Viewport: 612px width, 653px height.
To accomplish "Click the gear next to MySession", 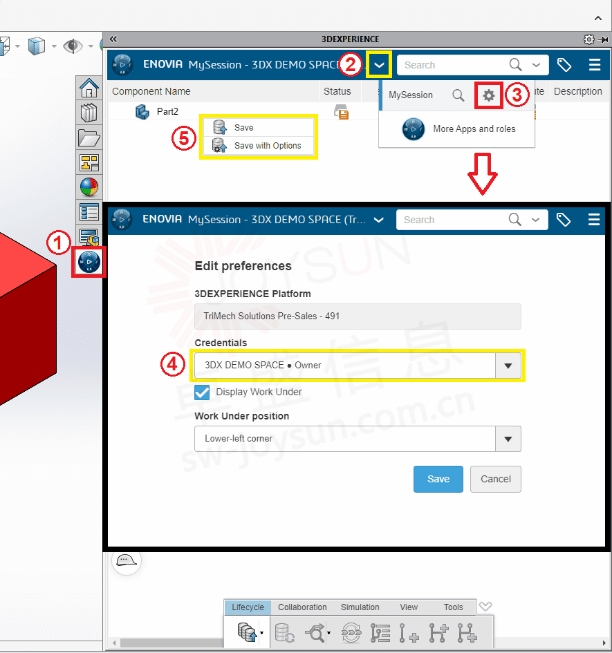I will [x=488, y=95].
